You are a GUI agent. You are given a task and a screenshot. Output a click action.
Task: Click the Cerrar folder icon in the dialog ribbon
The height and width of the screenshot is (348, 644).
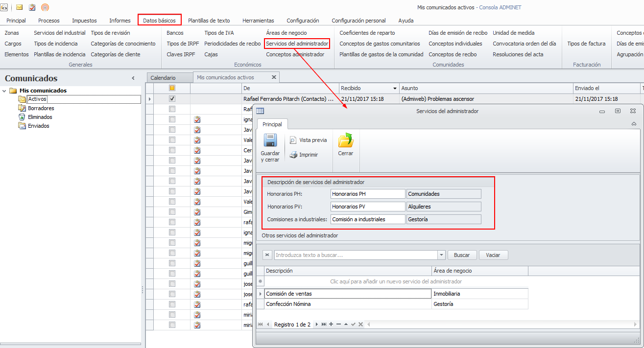(x=346, y=140)
